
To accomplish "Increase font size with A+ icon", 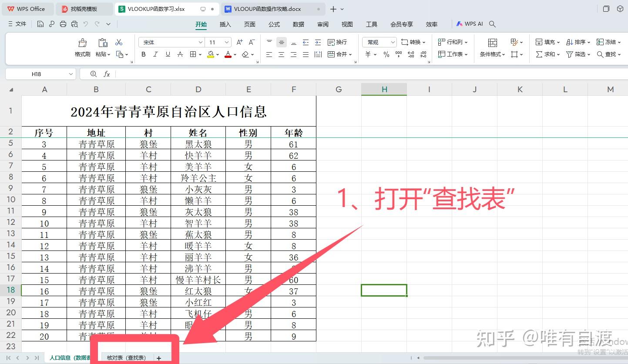I will pyautogui.click(x=239, y=41).
